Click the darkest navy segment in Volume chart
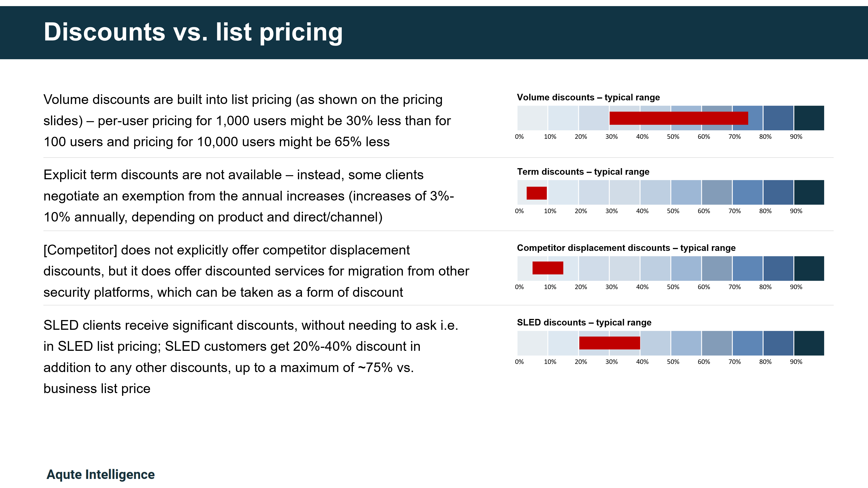Image resolution: width=868 pixels, height=488 pixels. (809, 118)
